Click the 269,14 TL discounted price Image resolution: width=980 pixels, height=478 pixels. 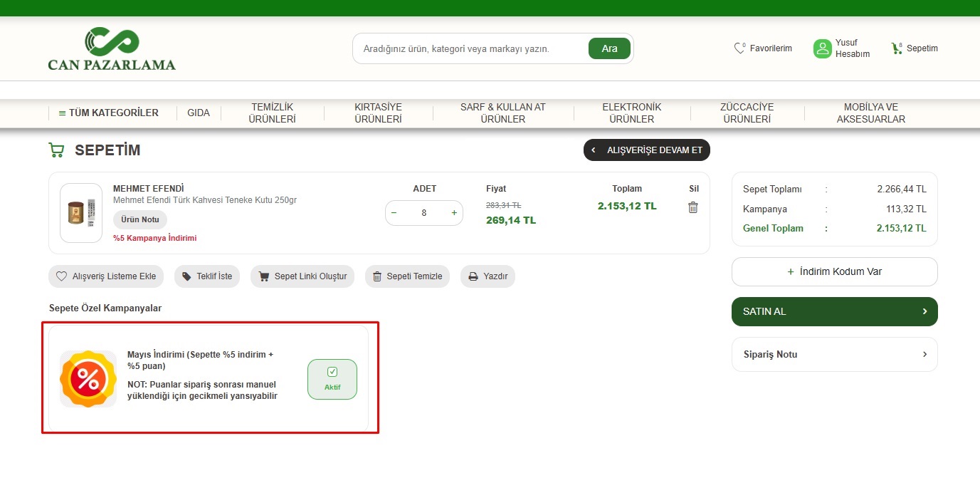pos(511,220)
